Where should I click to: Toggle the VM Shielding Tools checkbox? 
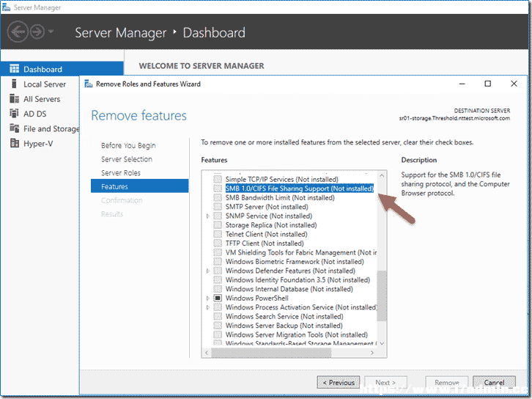coord(218,252)
